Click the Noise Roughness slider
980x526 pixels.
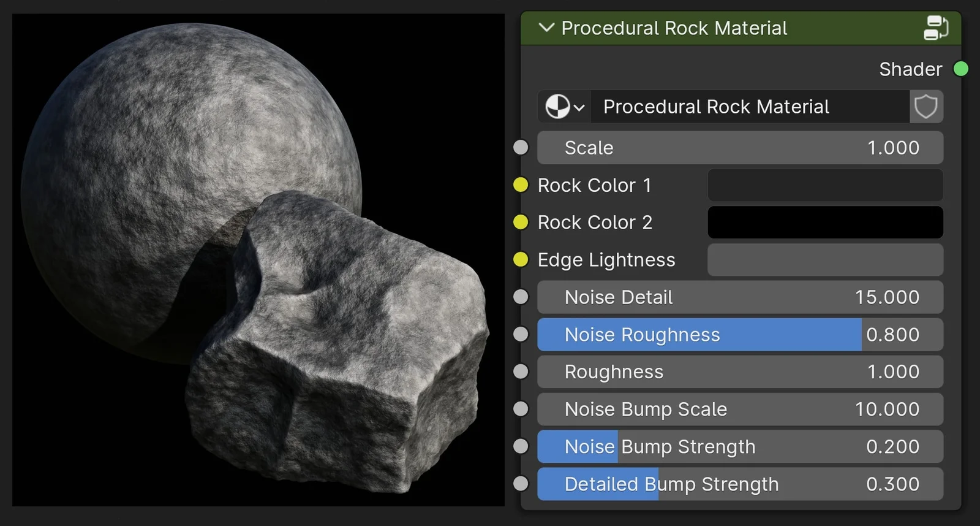(739, 335)
